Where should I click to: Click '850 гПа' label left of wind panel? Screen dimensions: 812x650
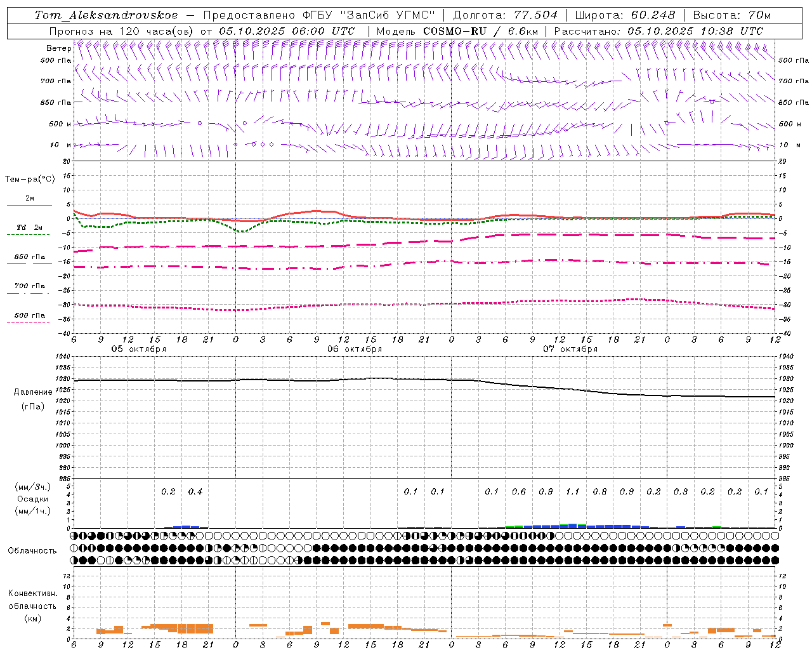(56, 102)
